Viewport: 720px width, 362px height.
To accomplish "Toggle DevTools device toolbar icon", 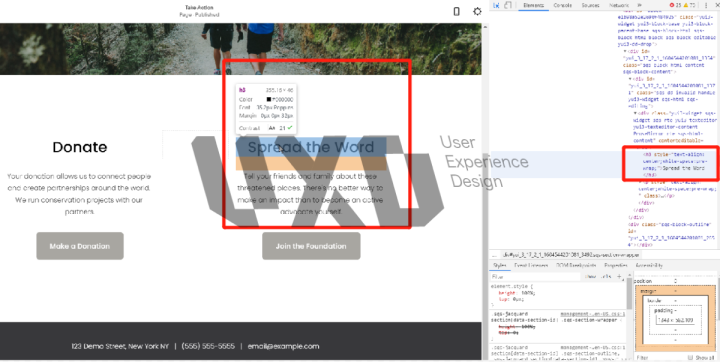I will (x=508, y=5).
